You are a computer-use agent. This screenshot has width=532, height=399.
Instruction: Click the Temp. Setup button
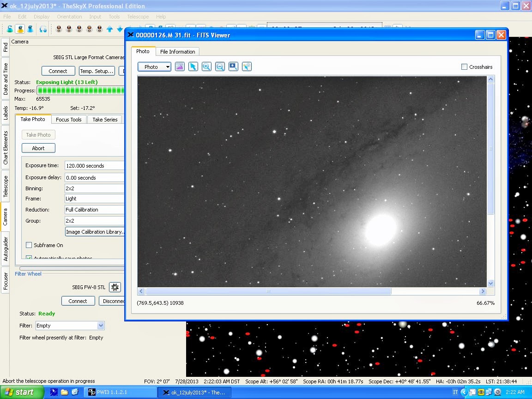97,71
